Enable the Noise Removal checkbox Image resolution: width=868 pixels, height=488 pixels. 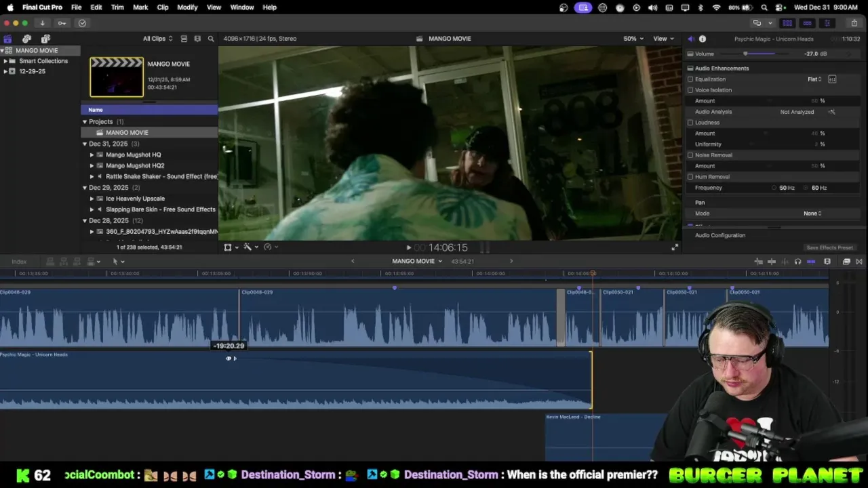[690, 155]
